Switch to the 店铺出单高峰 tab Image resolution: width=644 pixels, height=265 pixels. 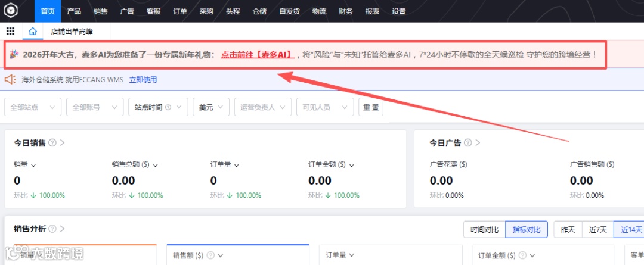[71, 31]
